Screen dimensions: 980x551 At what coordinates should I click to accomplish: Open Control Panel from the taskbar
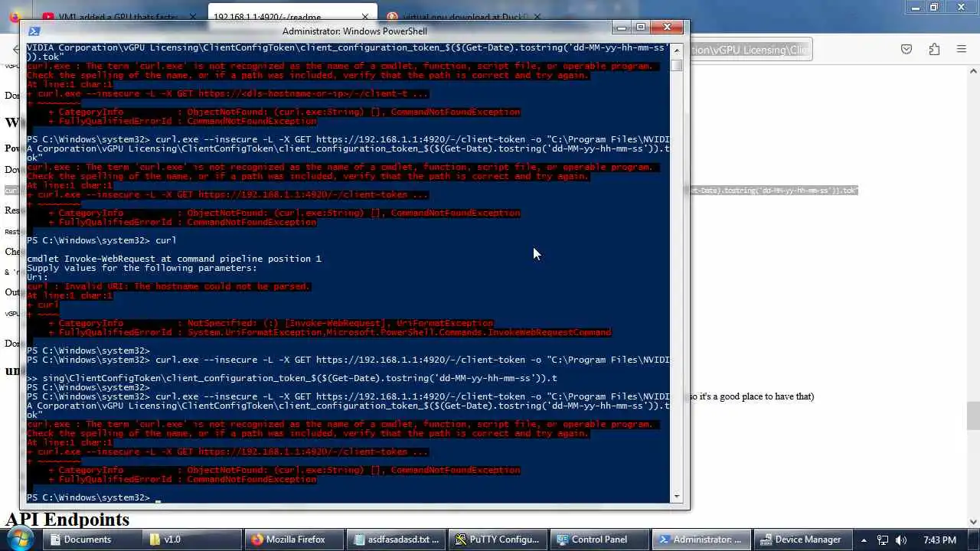[599, 540]
